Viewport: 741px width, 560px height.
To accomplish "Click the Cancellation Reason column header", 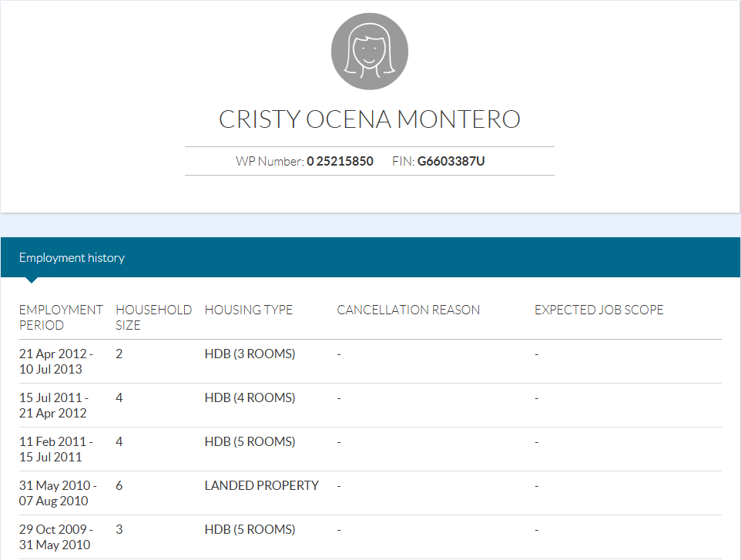I will coord(408,310).
